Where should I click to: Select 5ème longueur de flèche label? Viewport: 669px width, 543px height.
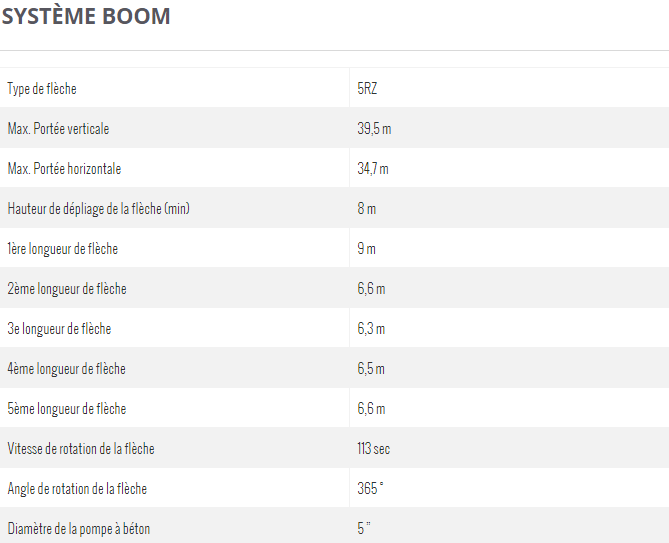[x=66, y=409]
